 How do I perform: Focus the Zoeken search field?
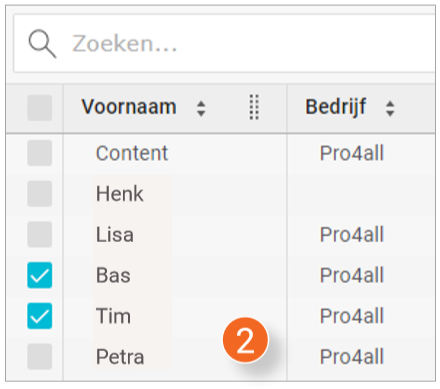pyautogui.click(x=224, y=44)
